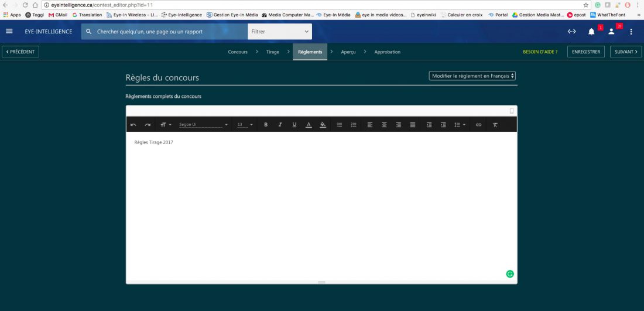Toggle italic formatting
This screenshot has height=311, width=644.
pos(280,125)
